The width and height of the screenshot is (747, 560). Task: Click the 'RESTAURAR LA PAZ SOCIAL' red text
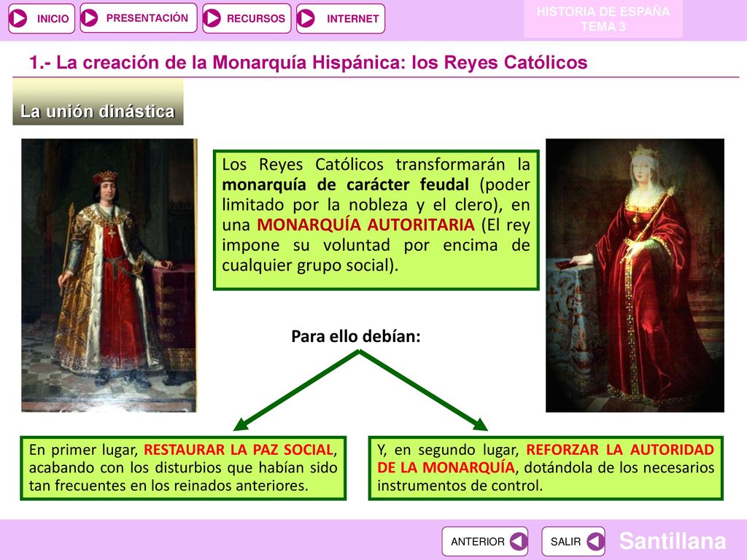[239, 449]
